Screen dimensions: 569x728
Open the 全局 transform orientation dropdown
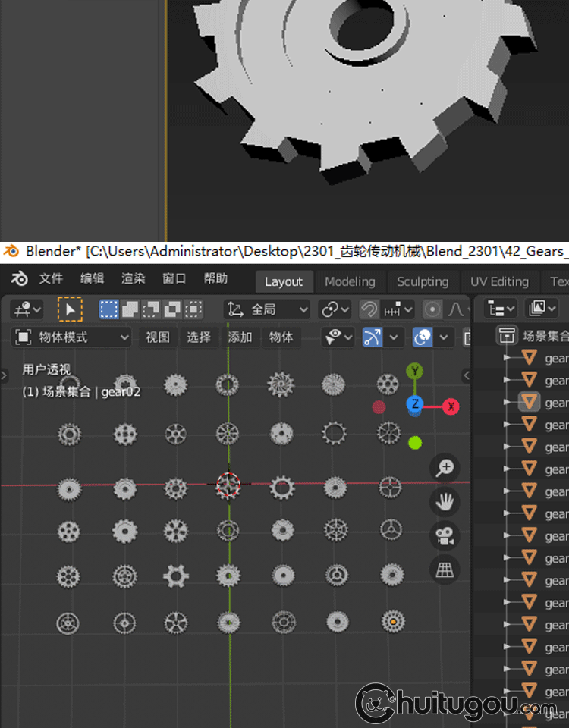(269, 309)
